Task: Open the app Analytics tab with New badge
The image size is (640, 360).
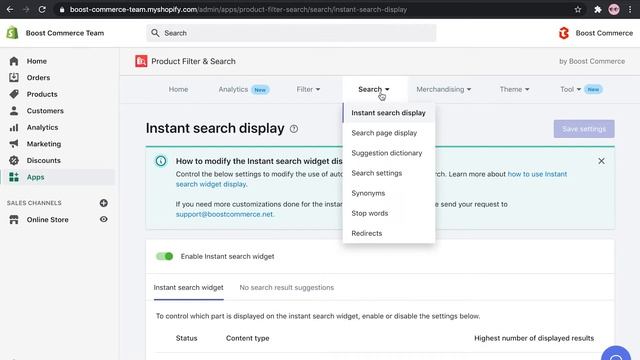Action: click(244, 89)
